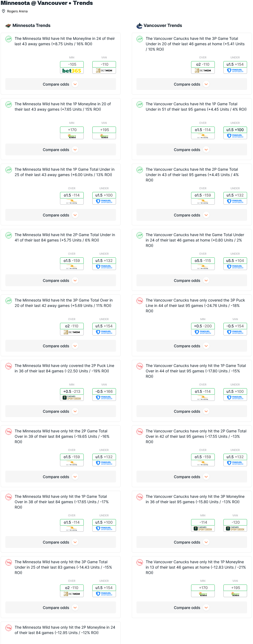Select DraftKings MIN +170 1P moneyline in Wild trends
253x644 pixels.
click(72, 133)
